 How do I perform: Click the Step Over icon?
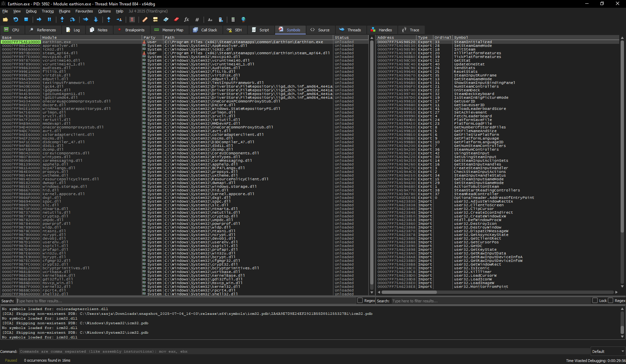[72, 20]
